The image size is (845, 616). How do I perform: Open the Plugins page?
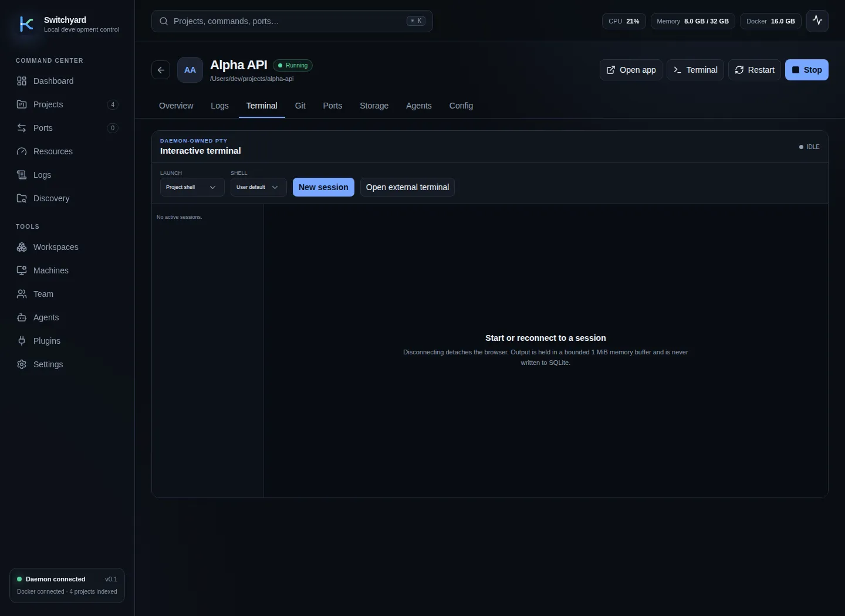point(67,341)
